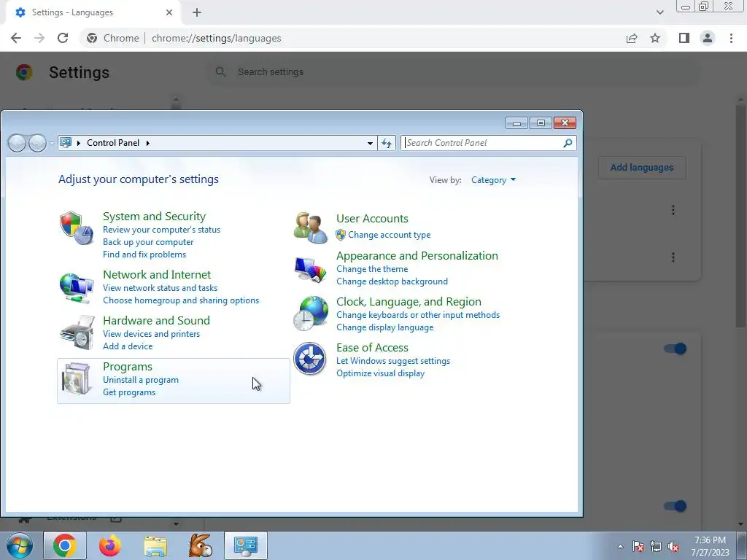The width and height of the screenshot is (747, 560).
Task: Open upper language three-dot menu in Chrome
Action: [x=673, y=210]
